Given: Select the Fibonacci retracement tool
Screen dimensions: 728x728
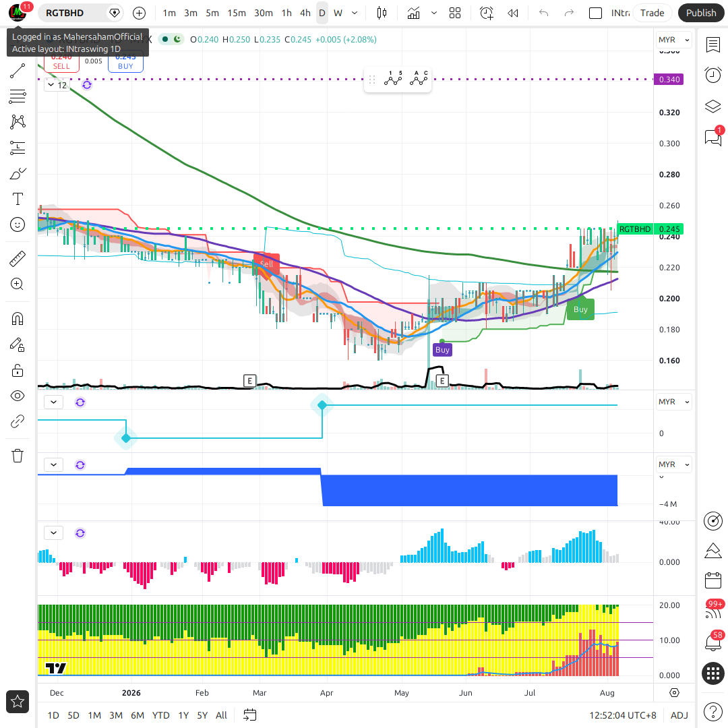Looking at the screenshot, I should pos(18,96).
